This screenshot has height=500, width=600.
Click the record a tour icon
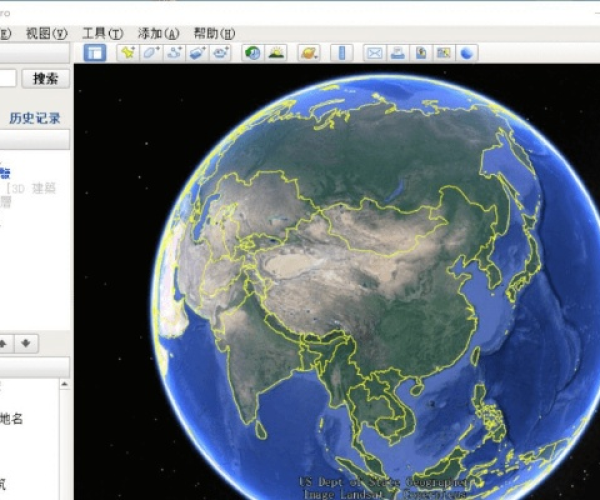point(220,53)
